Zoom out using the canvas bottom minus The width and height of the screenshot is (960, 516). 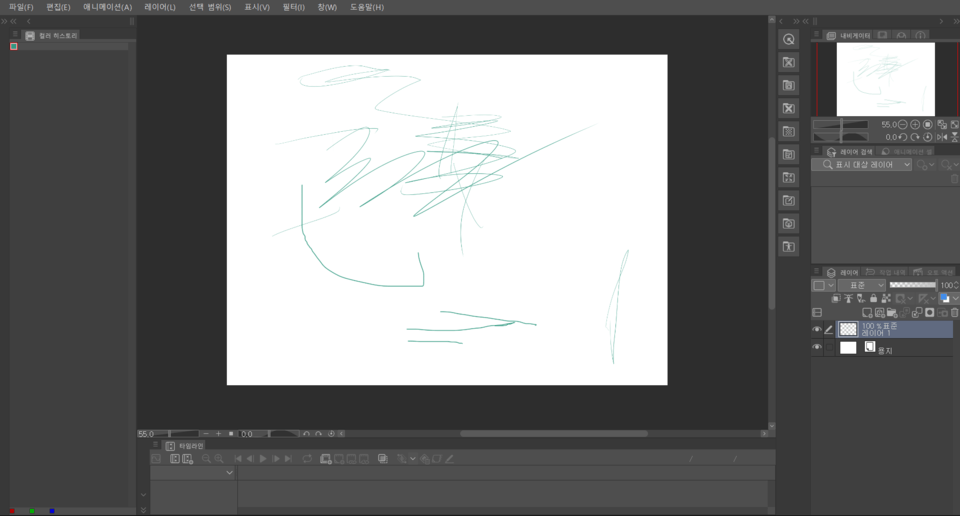tap(206, 433)
